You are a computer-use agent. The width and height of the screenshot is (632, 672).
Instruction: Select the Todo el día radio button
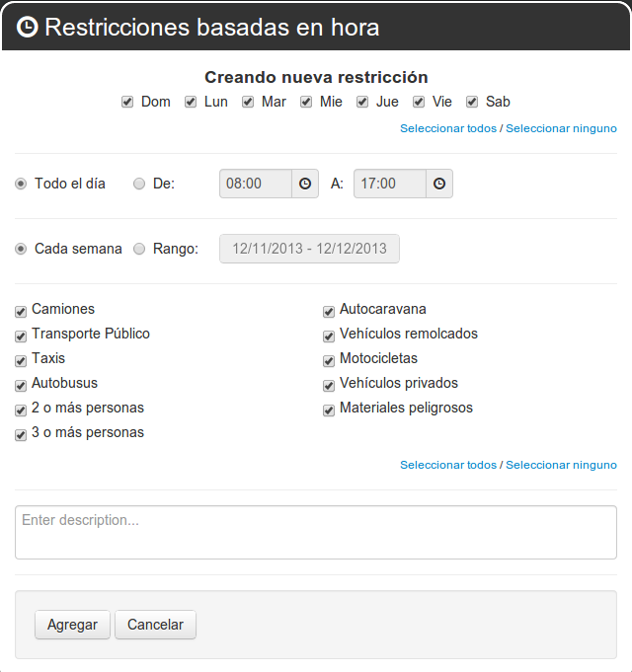click(21, 184)
